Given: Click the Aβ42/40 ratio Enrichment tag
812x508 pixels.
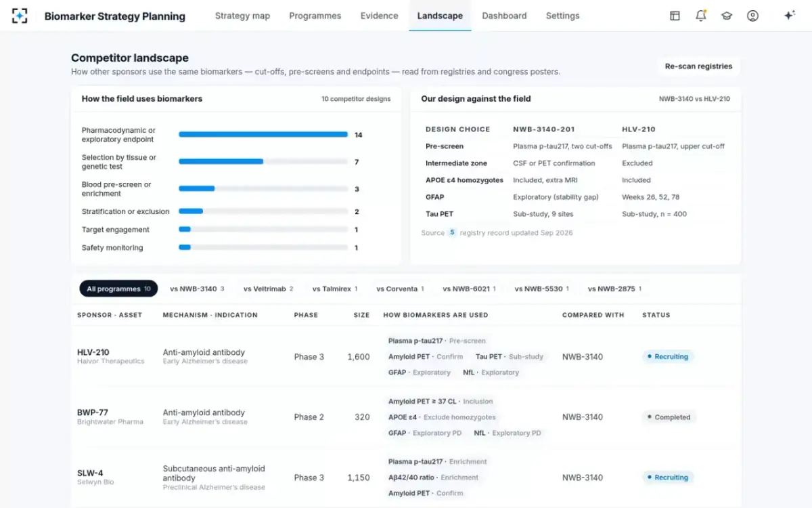Looking at the screenshot, I should tap(433, 478).
